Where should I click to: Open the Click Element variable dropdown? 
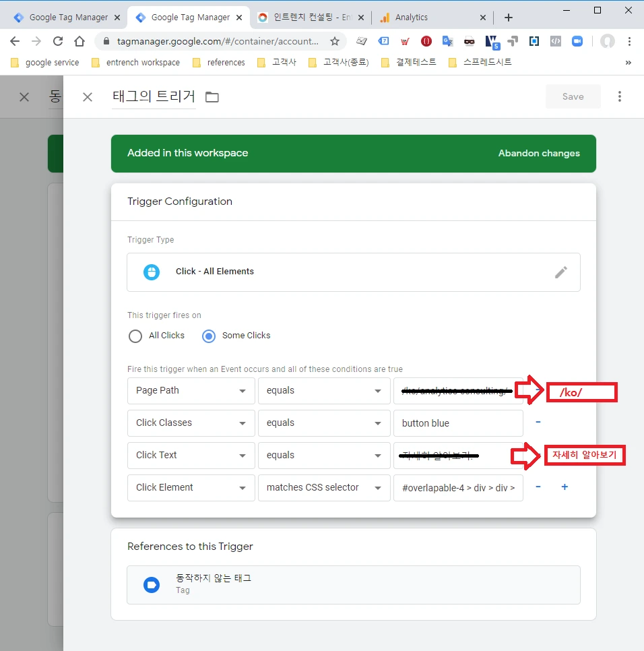(x=191, y=488)
